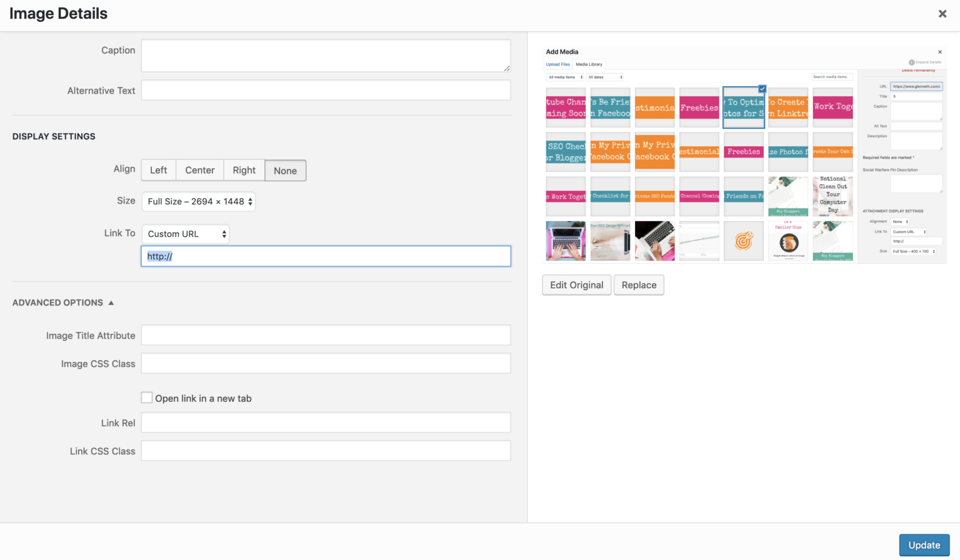Close the Add Media panel with its X icon
The image size is (960, 560).
[x=939, y=52]
